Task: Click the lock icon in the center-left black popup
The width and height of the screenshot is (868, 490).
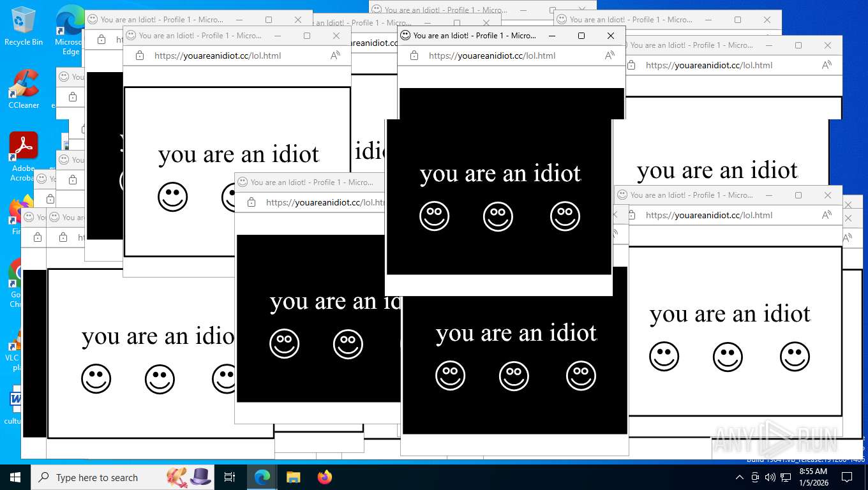Action: pyautogui.click(x=251, y=202)
